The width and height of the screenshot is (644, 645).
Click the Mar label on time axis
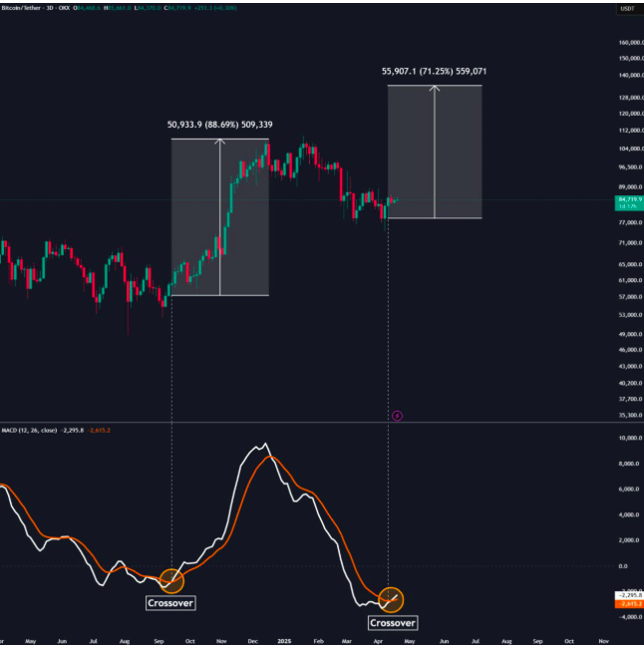347,641
